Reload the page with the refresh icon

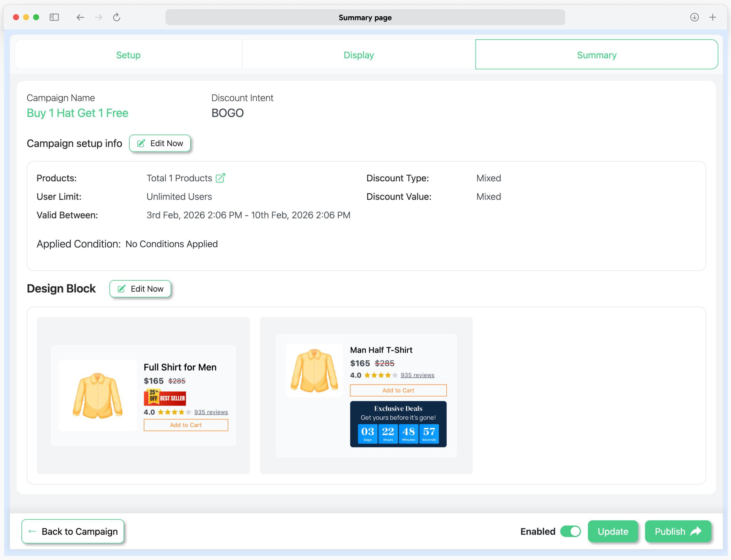coord(116,17)
